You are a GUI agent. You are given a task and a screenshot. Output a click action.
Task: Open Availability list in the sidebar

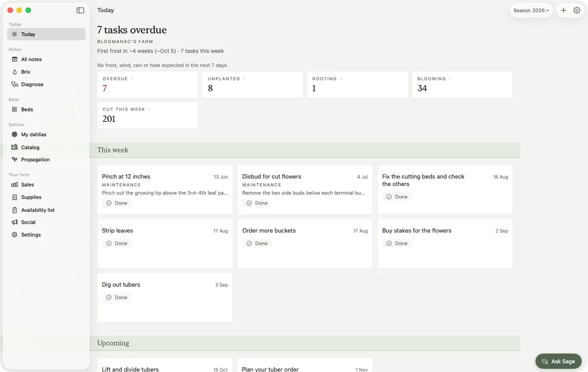point(46,210)
